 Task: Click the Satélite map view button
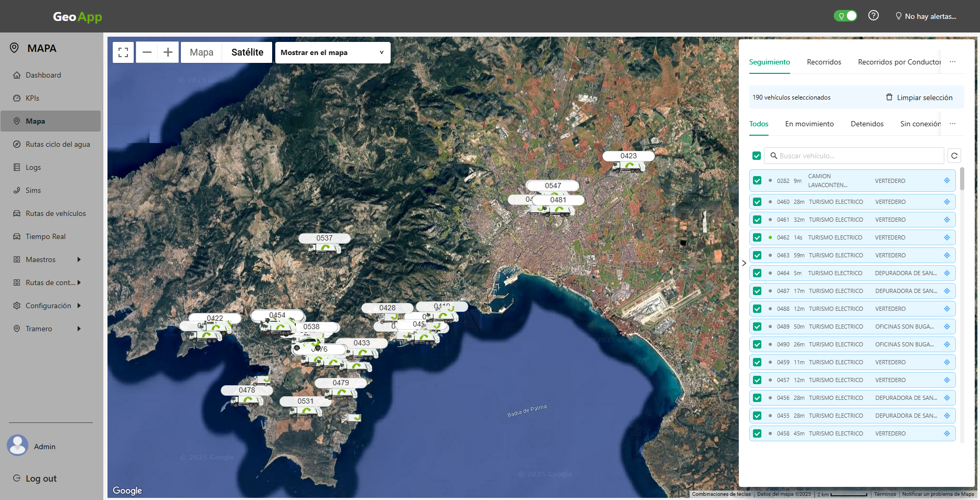pyautogui.click(x=247, y=52)
